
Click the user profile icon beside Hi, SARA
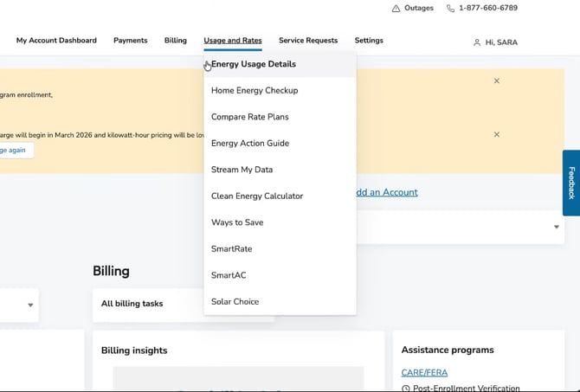click(477, 42)
